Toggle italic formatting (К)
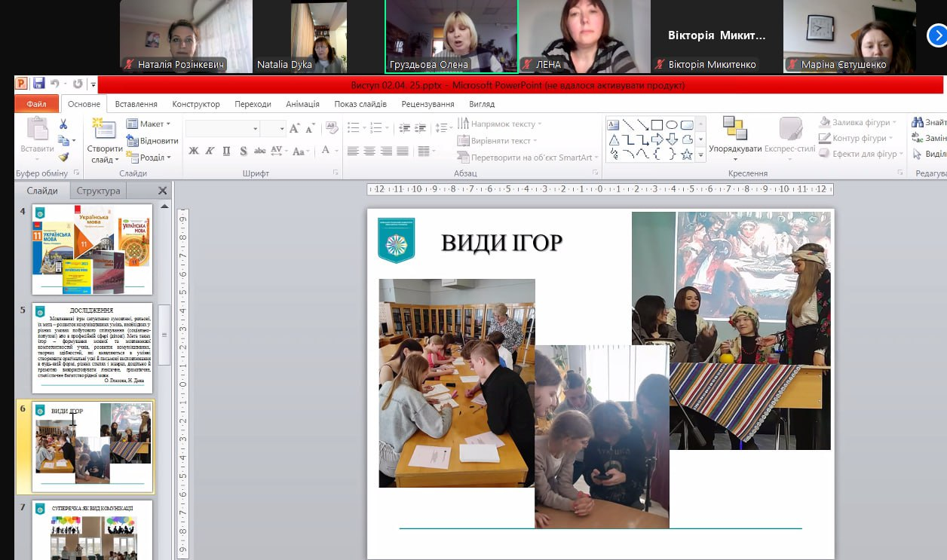Image resolution: width=947 pixels, height=560 pixels. (x=210, y=151)
